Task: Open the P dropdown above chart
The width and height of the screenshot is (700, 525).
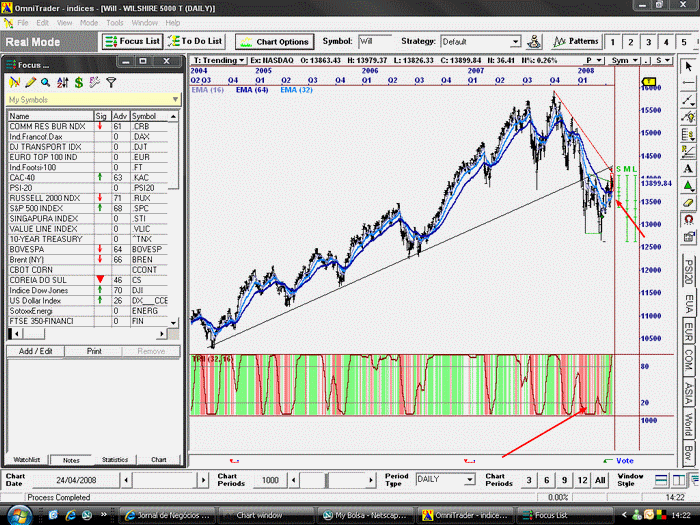Action: (x=594, y=60)
